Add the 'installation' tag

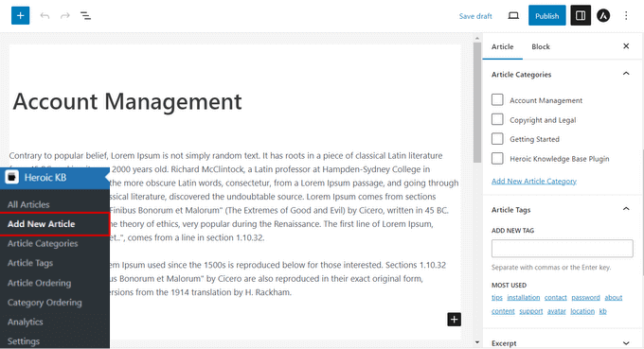click(x=523, y=297)
